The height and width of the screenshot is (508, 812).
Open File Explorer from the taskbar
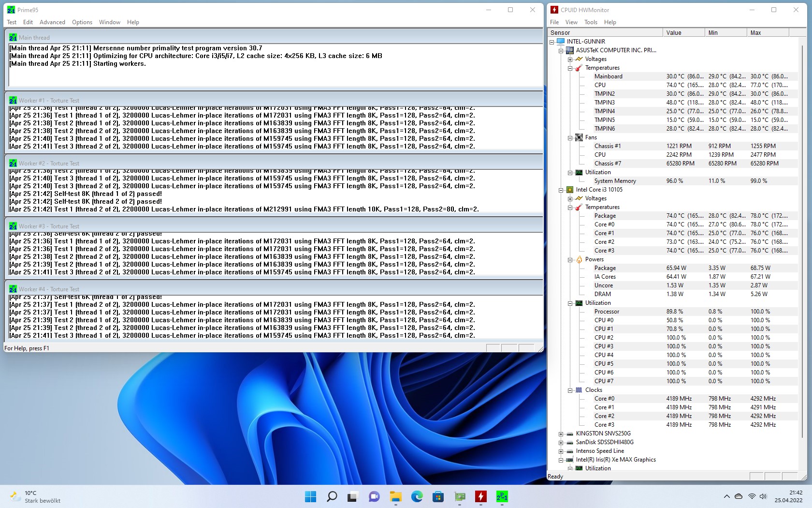point(395,496)
